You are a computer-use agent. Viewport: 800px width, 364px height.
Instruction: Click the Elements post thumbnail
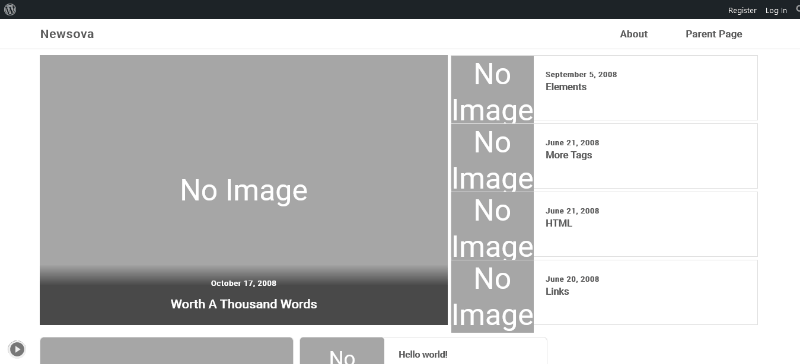coord(492,89)
